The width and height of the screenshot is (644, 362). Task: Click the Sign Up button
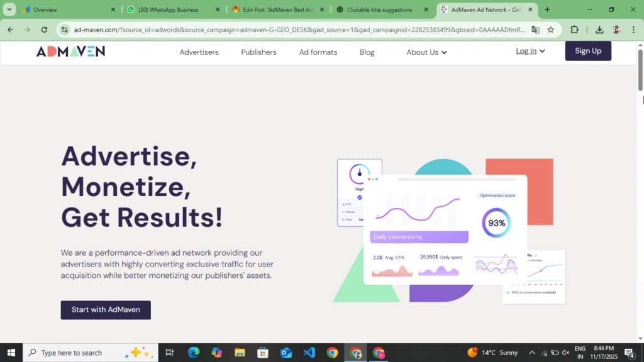point(587,51)
